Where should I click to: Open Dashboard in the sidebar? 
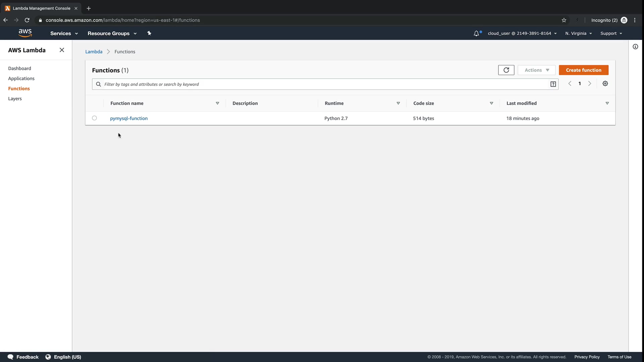(19, 68)
